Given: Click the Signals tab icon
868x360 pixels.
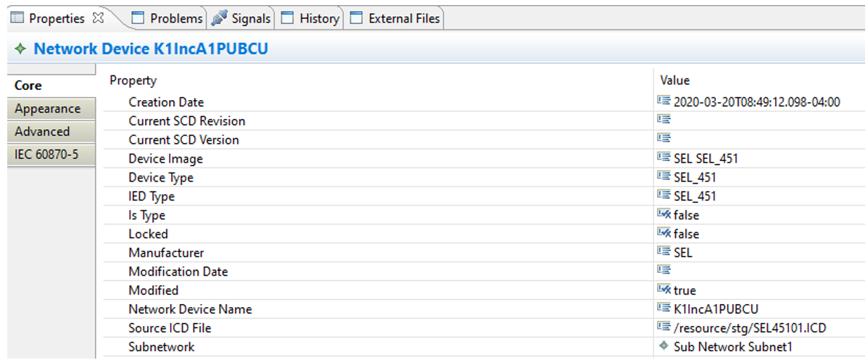Looking at the screenshot, I should (x=219, y=19).
